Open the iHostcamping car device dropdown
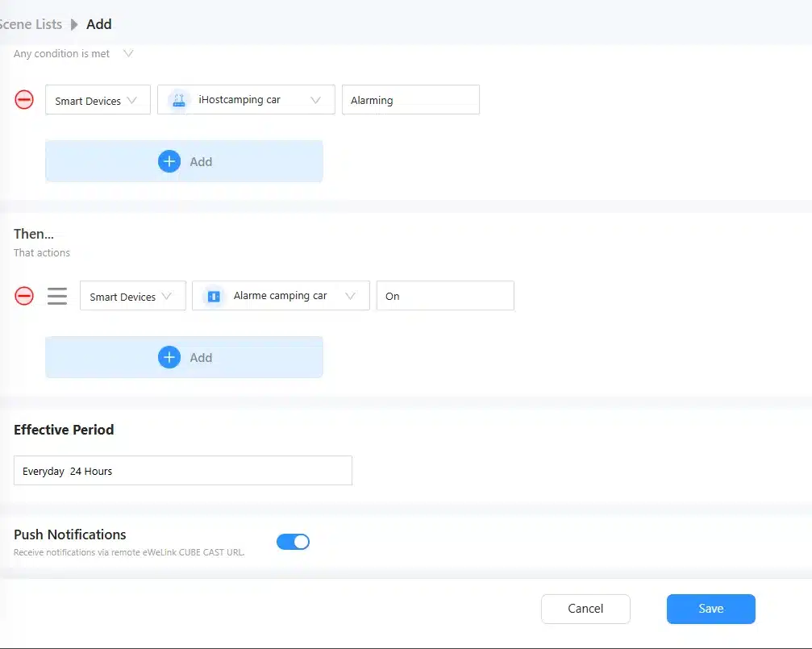The width and height of the screenshot is (812, 649). 246,100
